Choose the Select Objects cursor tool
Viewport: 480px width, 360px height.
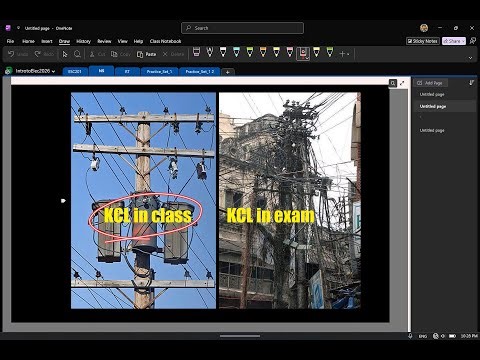click(65, 54)
